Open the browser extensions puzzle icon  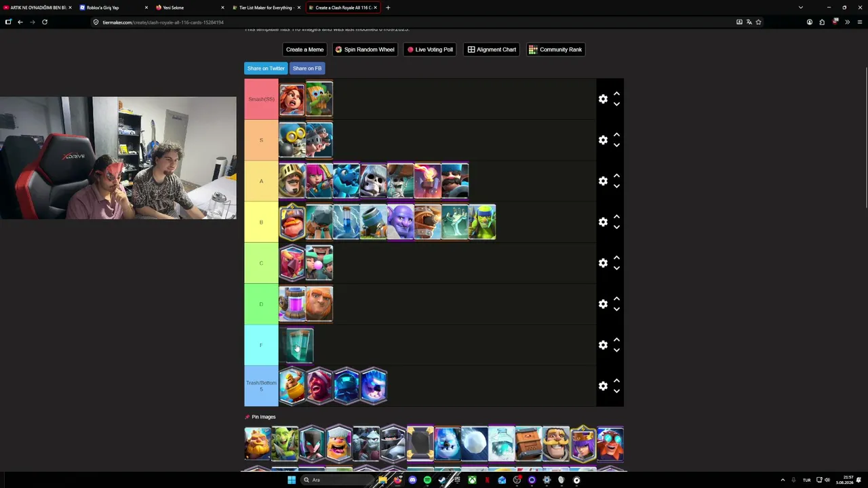[822, 22]
